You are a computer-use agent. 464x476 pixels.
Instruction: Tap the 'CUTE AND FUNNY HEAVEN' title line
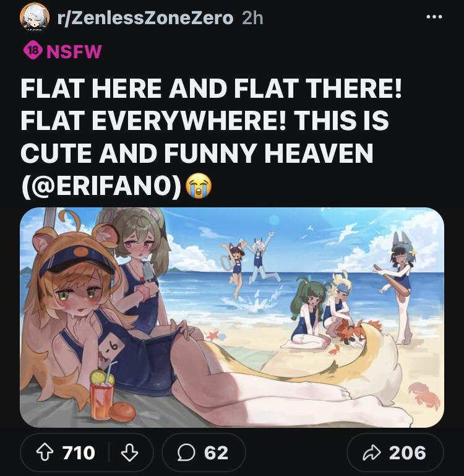tap(197, 153)
